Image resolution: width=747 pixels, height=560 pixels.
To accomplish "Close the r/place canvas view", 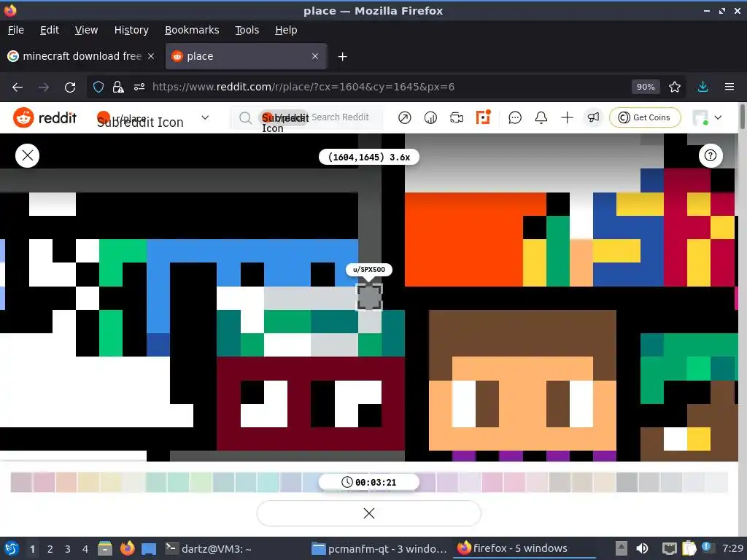I will 27,155.
